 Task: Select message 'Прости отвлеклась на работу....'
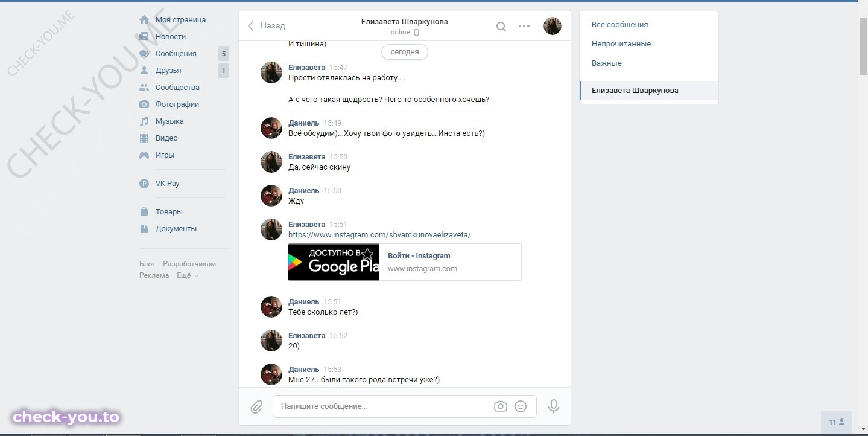347,79
